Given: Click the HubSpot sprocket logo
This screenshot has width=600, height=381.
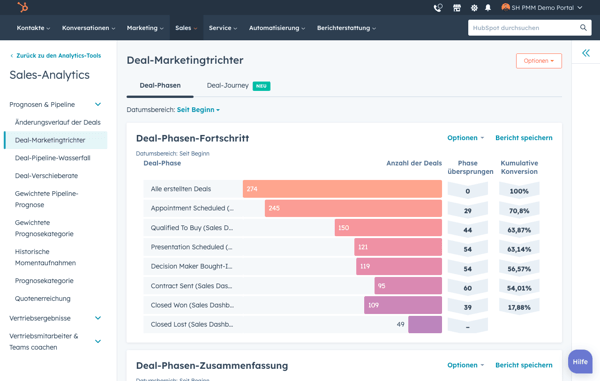Looking at the screenshot, I should click(x=23, y=7).
